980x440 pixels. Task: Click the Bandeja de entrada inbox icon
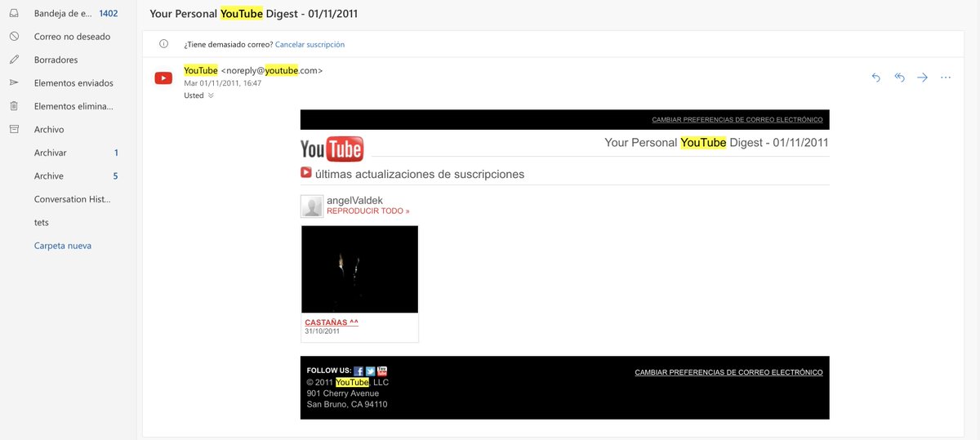coord(14,14)
